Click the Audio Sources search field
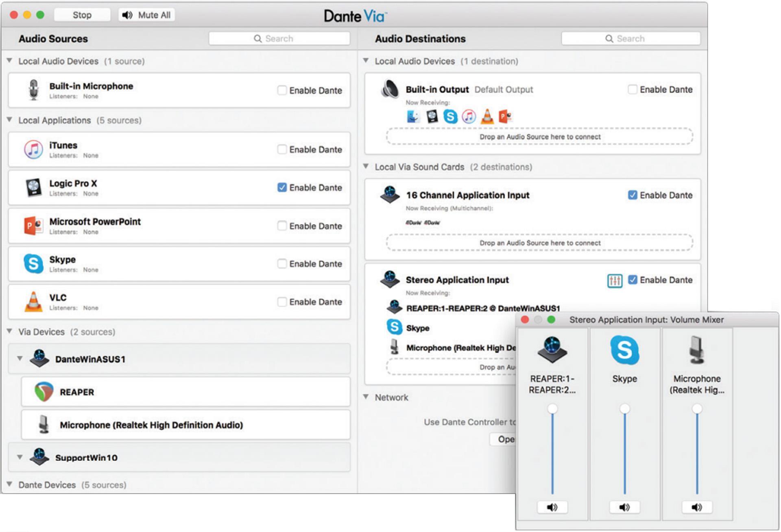781x532 pixels. 279,38
